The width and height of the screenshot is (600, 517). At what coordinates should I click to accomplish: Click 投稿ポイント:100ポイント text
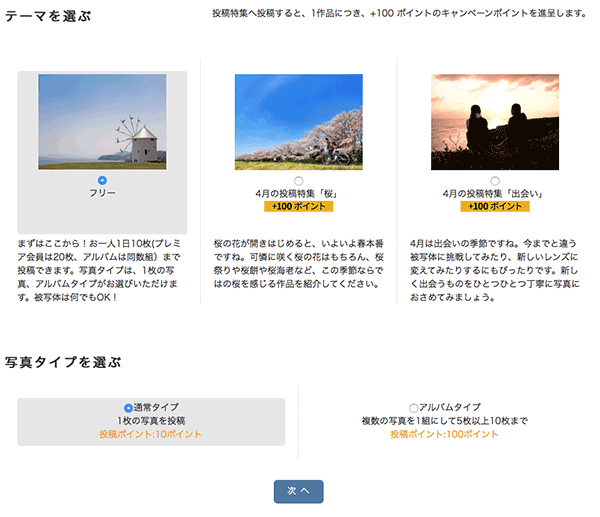pyautogui.click(x=444, y=434)
